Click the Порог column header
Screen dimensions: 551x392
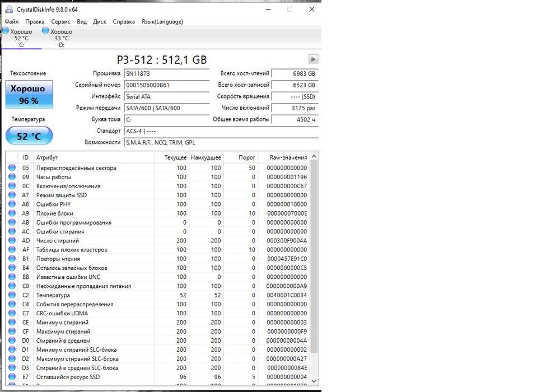pyautogui.click(x=240, y=157)
